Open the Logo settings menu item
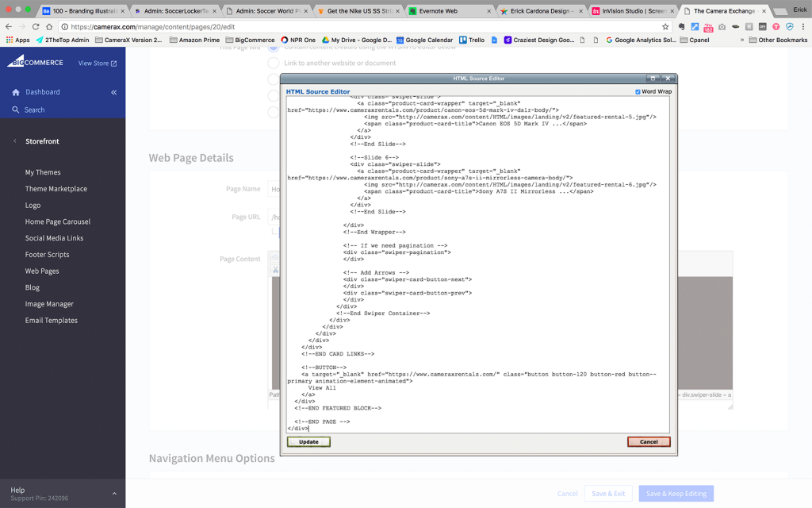The width and height of the screenshot is (812, 508). [x=33, y=206]
